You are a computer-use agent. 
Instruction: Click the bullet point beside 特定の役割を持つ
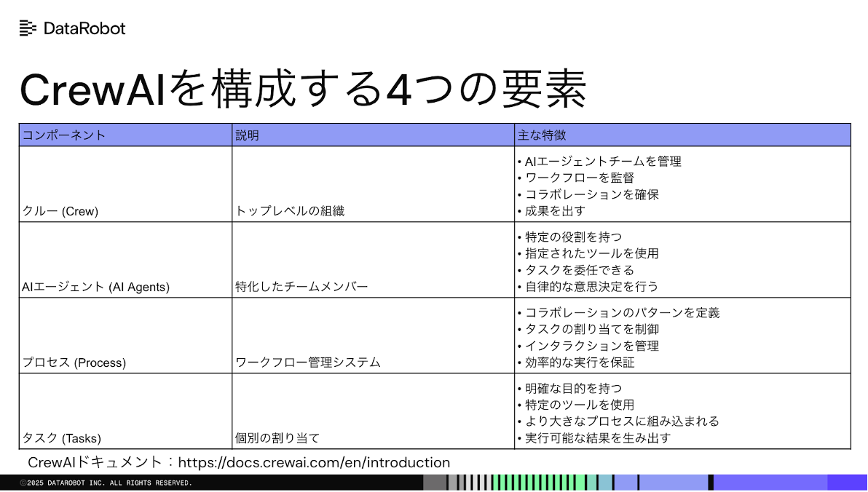coord(519,237)
